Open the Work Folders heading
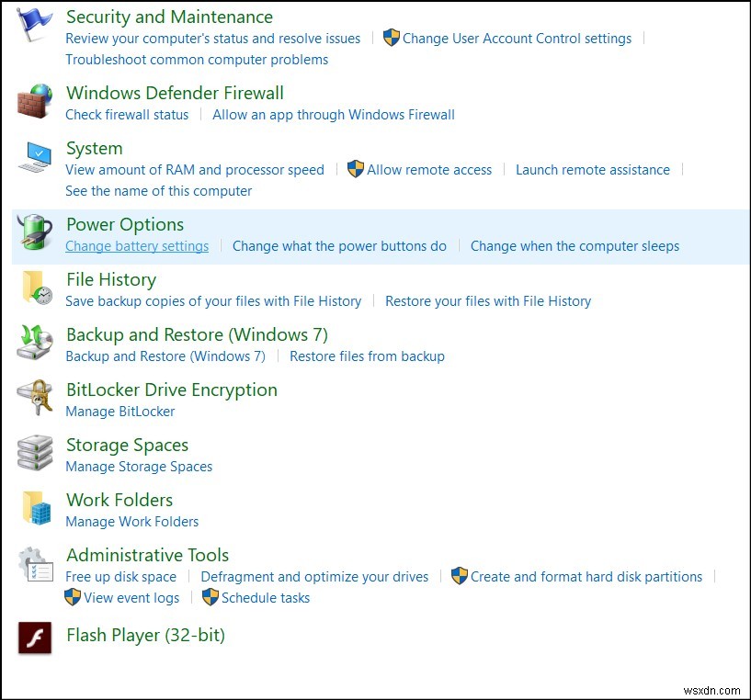The width and height of the screenshot is (751, 700). click(119, 500)
